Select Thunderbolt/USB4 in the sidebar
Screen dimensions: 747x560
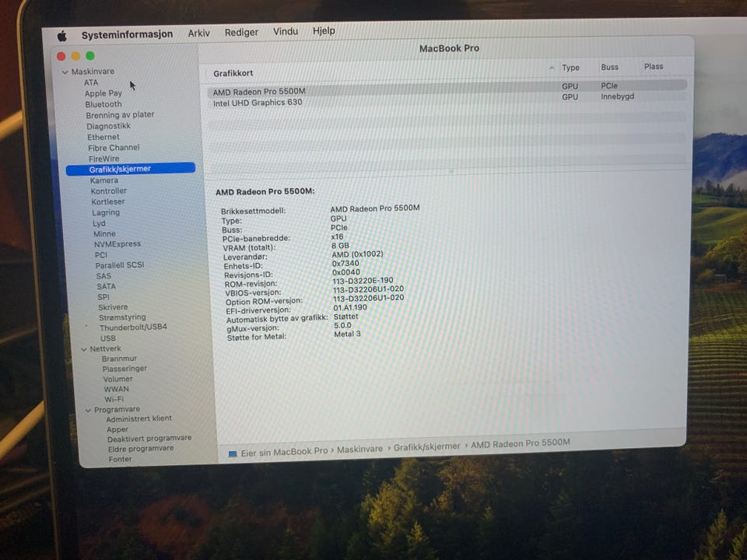pyautogui.click(x=133, y=327)
